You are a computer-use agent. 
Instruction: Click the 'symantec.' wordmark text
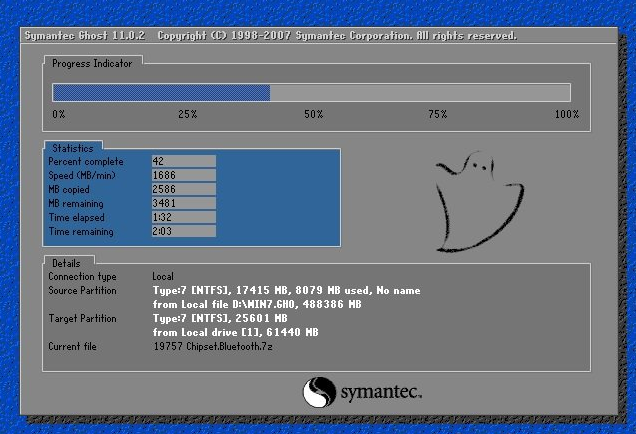point(381,393)
